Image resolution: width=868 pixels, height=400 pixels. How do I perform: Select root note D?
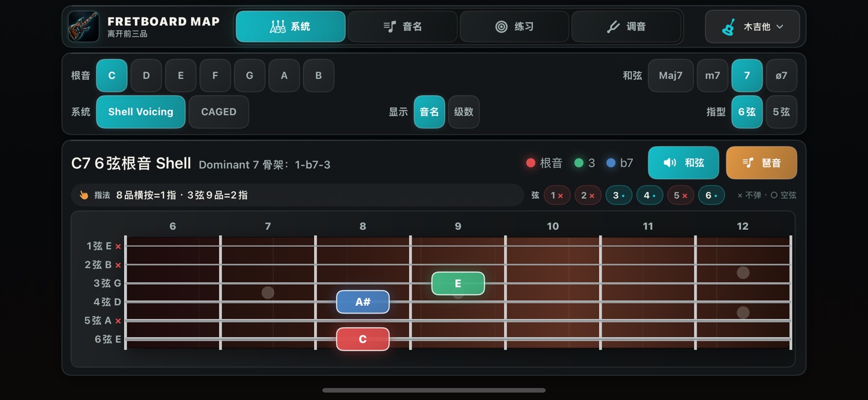pos(146,75)
